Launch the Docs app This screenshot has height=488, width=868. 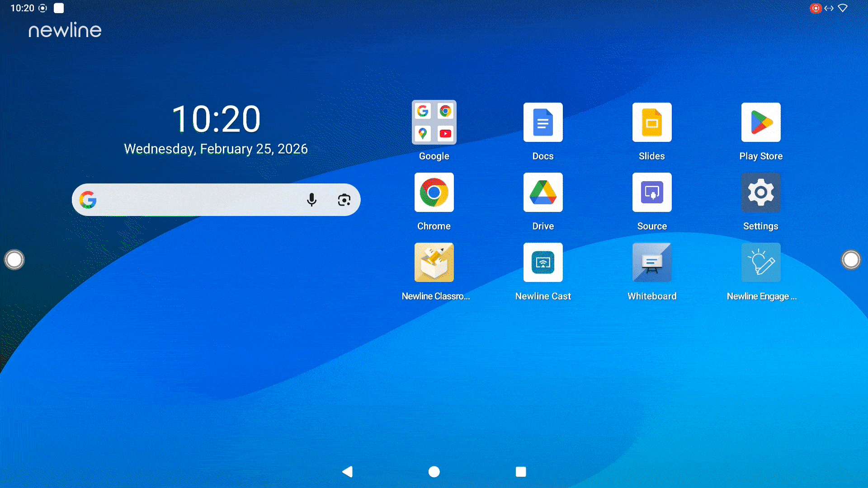click(543, 122)
